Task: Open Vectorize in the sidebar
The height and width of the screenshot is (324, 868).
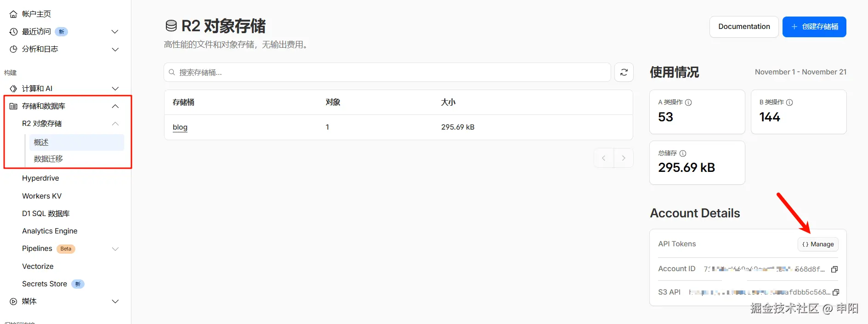Action: click(38, 267)
